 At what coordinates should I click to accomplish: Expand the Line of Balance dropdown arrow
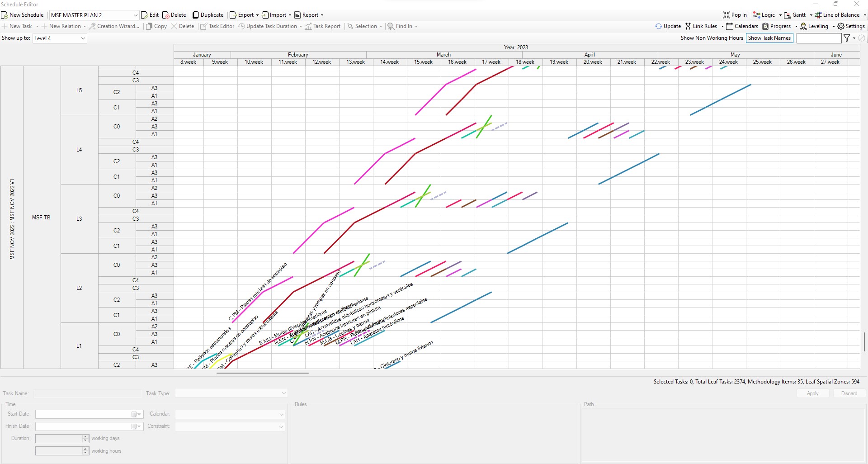click(865, 15)
